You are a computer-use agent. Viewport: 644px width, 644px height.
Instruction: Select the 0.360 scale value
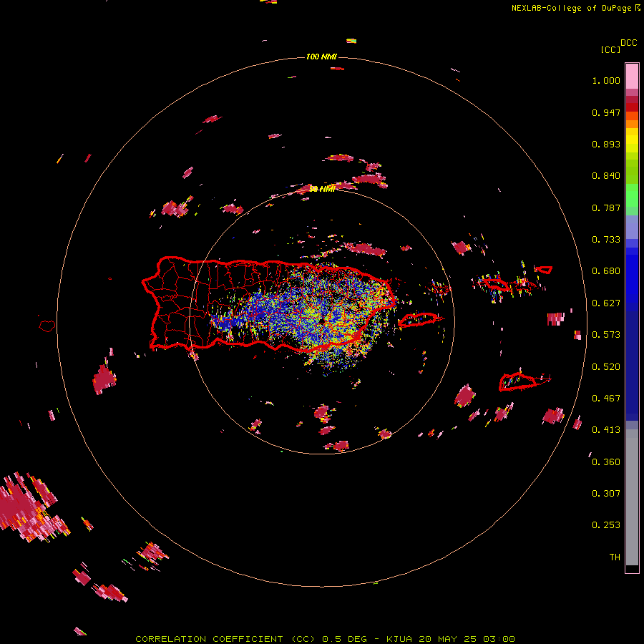click(x=606, y=462)
